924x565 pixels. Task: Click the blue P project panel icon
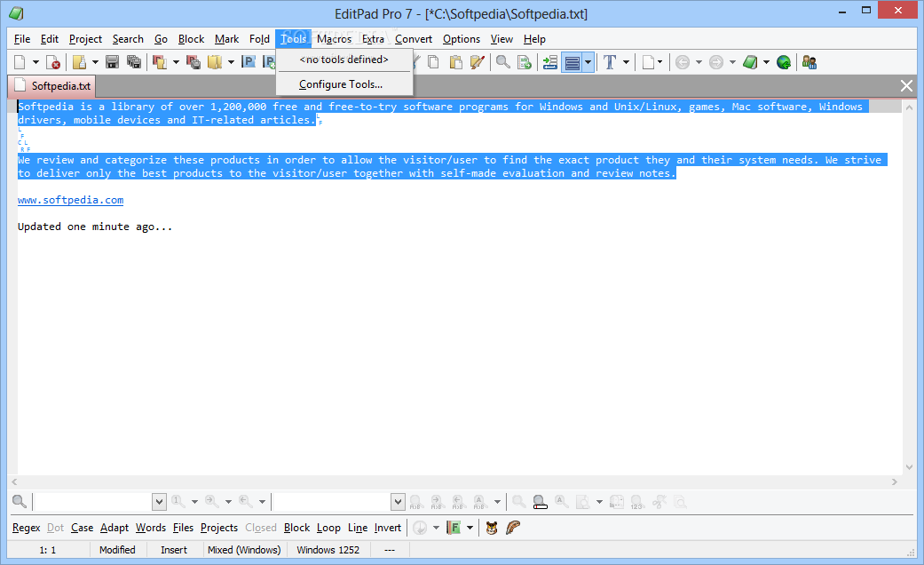(x=249, y=62)
